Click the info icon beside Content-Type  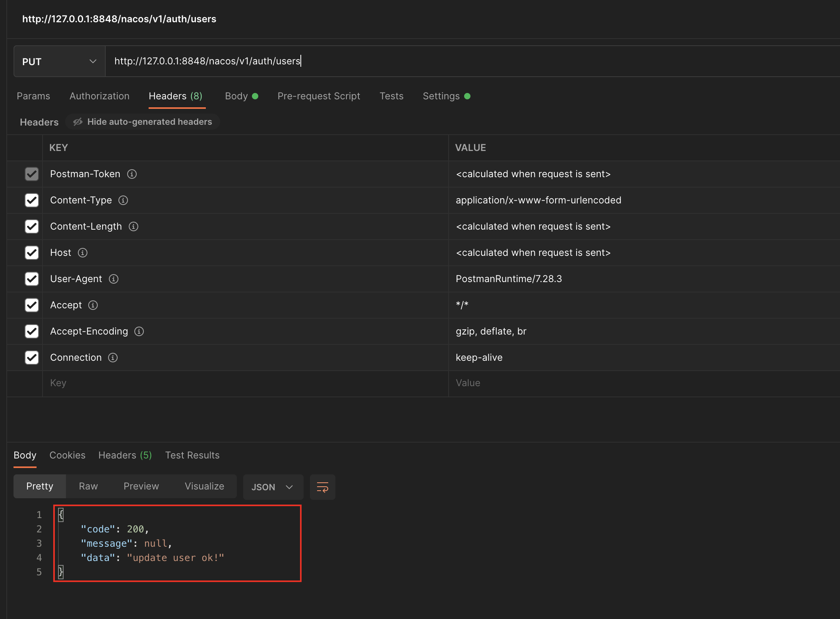(x=123, y=200)
